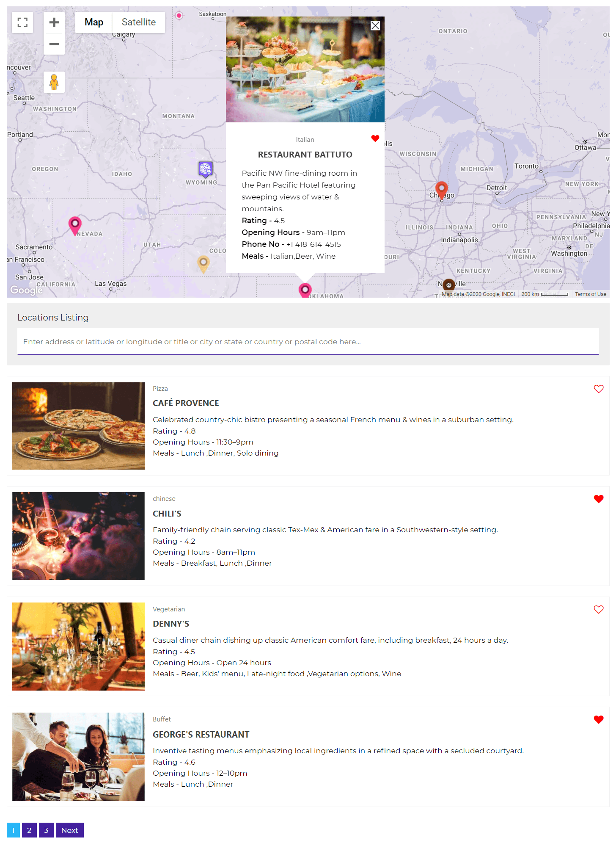The width and height of the screenshot is (616, 843).
Task: Click phone number +1 418-614-4515
Action: [313, 244]
